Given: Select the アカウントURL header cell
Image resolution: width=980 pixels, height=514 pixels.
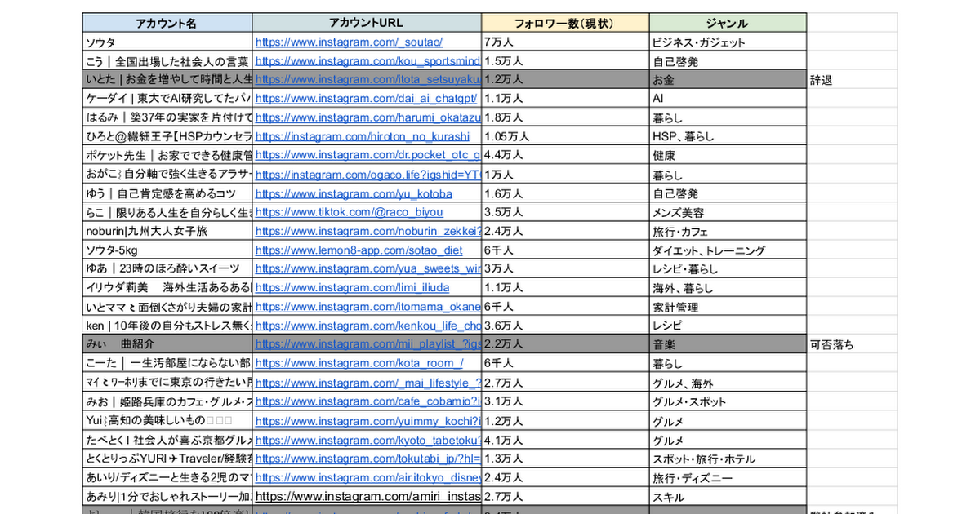Looking at the screenshot, I should pos(367,23).
